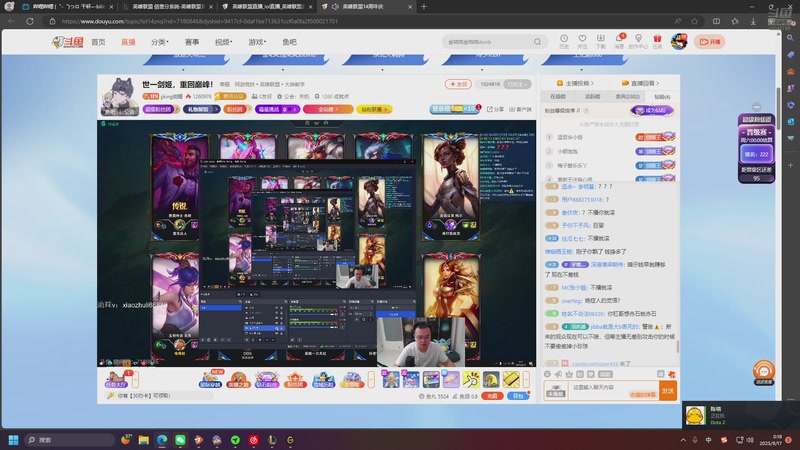Image resolution: width=800 pixels, height=450 pixels.
Task: Open the 超级粉丝团 badge
Action: (160, 109)
